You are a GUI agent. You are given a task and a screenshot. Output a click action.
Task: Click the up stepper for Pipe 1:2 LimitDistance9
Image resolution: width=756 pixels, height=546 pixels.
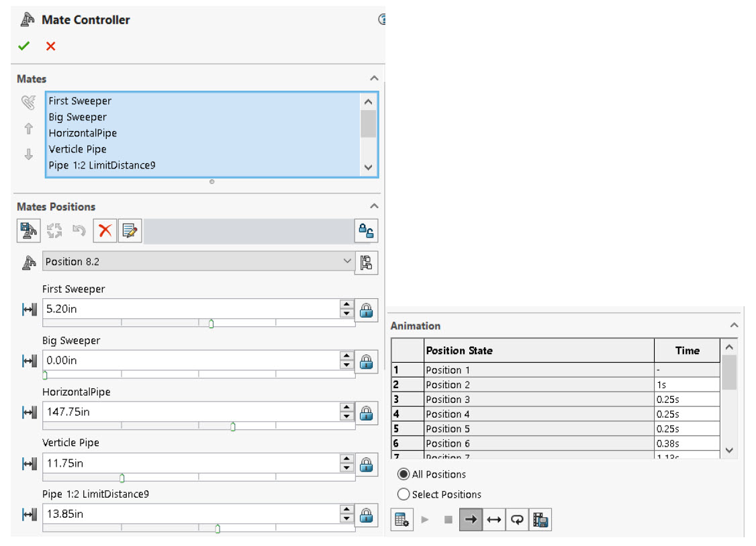(x=346, y=510)
